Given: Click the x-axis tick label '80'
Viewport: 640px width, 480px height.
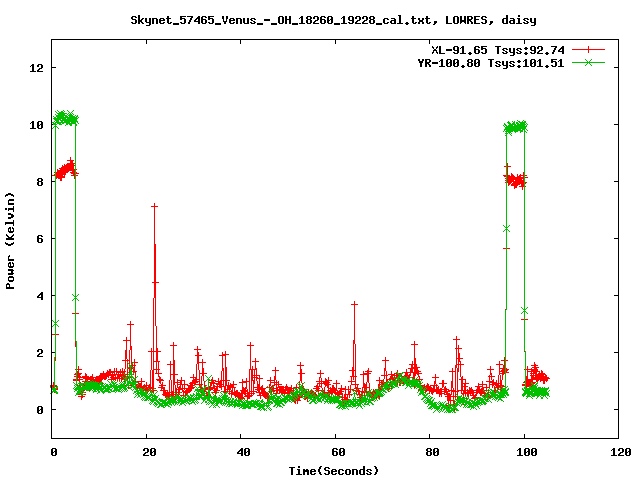Looking at the screenshot, I should pyautogui.click(x=432, y=452).
